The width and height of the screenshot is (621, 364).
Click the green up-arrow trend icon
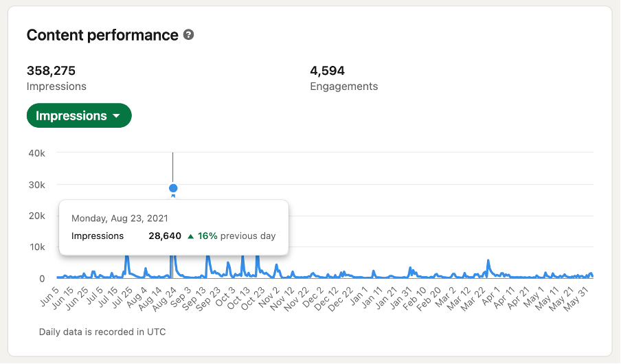[x=190, y=236]
